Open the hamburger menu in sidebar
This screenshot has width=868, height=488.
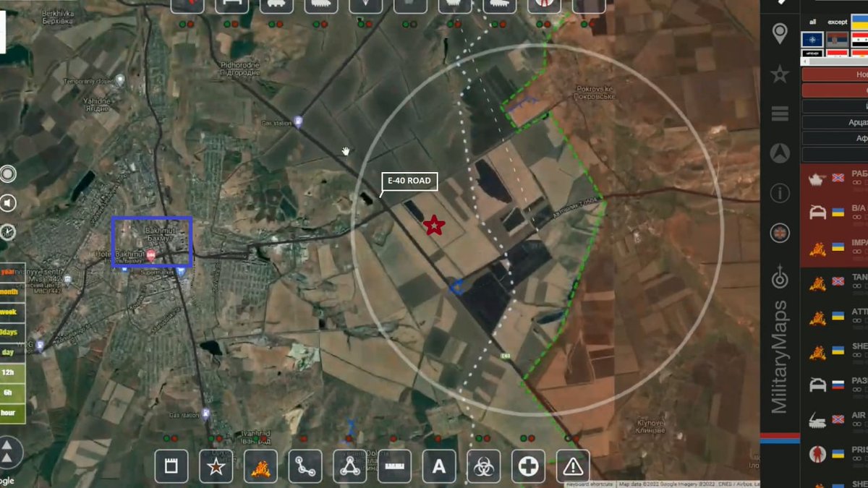click(780, 114)
